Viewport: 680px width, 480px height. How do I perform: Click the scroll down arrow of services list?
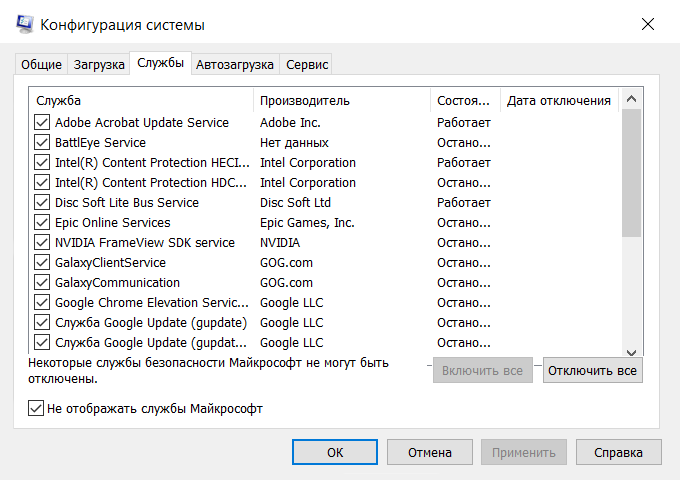pos(631,352)
